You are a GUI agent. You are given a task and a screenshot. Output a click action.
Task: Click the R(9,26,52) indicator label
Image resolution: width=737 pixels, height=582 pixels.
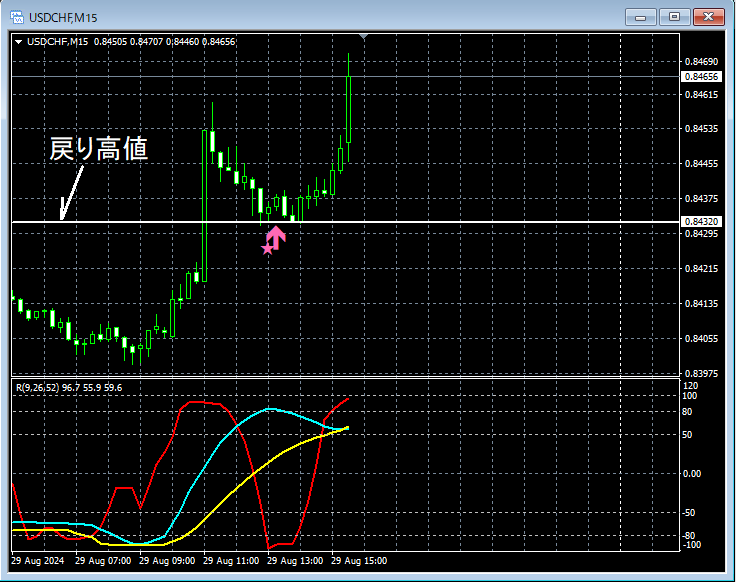click(x=69, y=388)
